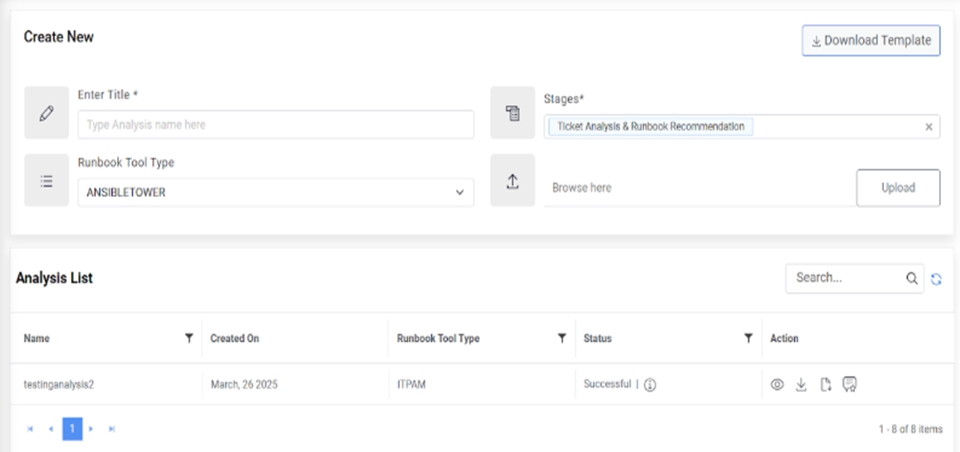Open the ANSIBLETOWER runbook tool dropdown

tap(275, 192)
